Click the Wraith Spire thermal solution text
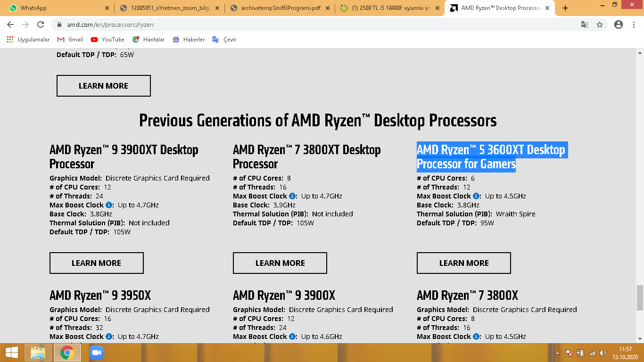Image resolution: width=644 pixels, height=362 pixels. coord(516,214)
